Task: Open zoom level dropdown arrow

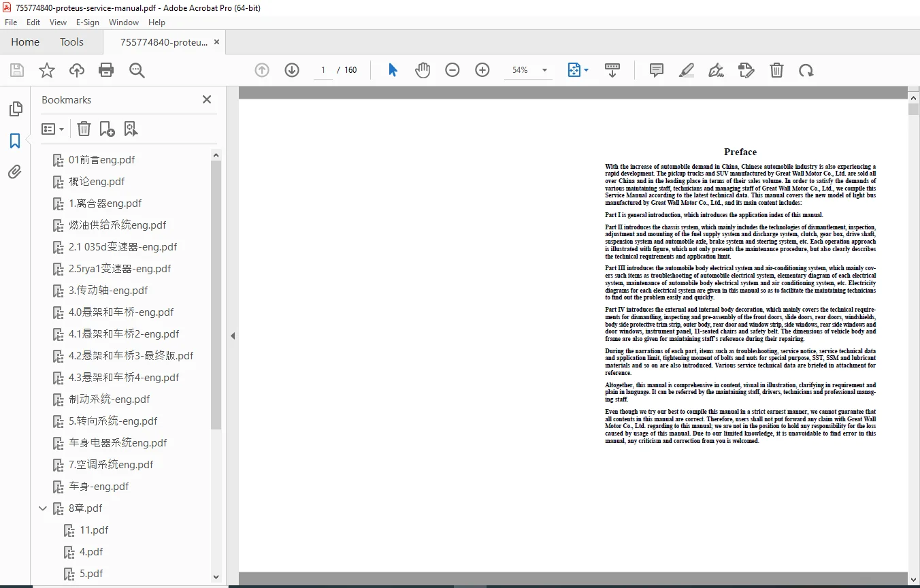Action: [544, 70]
